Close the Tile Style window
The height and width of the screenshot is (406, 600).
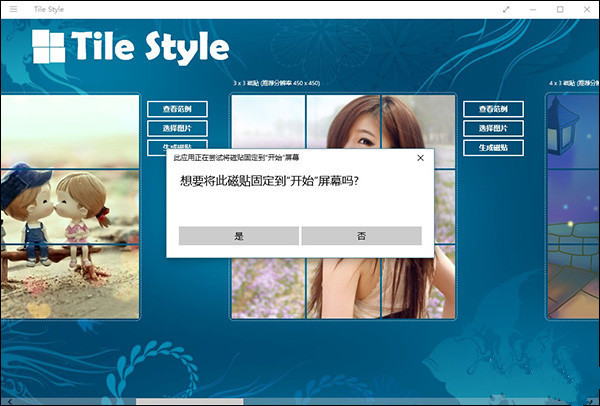(587, 9)
